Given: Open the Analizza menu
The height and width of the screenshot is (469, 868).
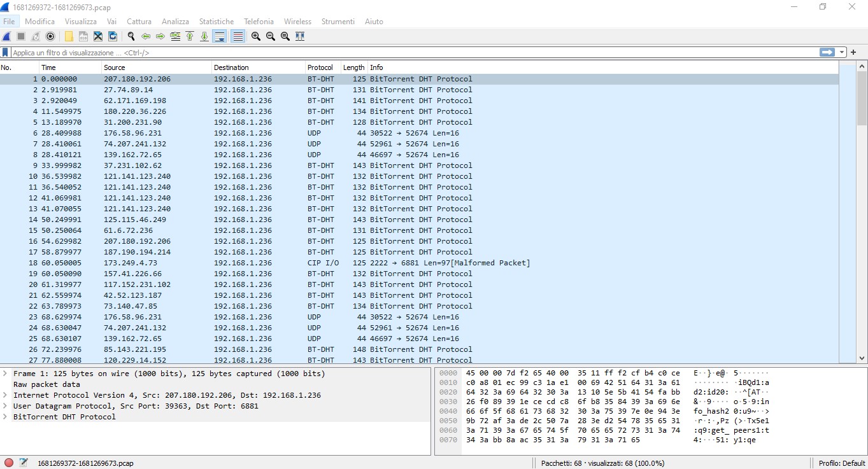Looking at the screenshot, I should click(175, 22).
